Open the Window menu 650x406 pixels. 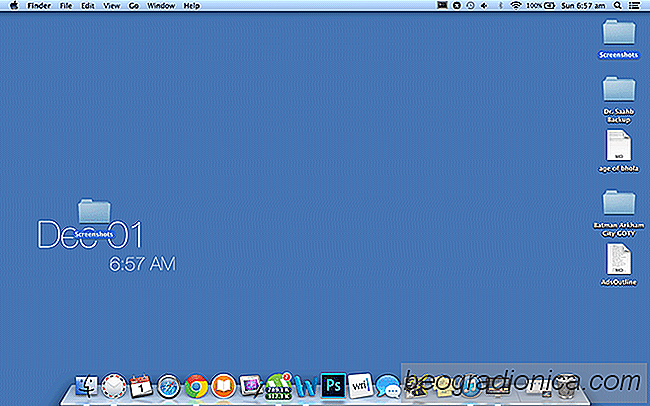click(161, 6)
